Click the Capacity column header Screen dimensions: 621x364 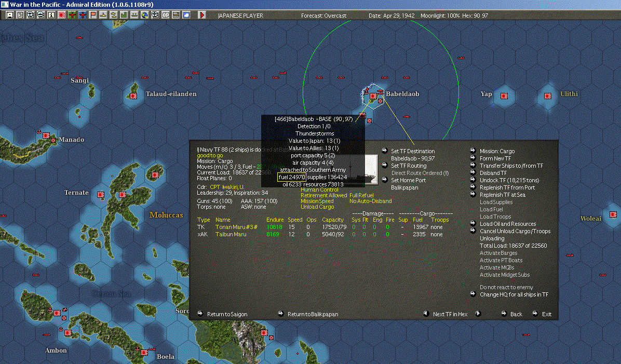332,220
